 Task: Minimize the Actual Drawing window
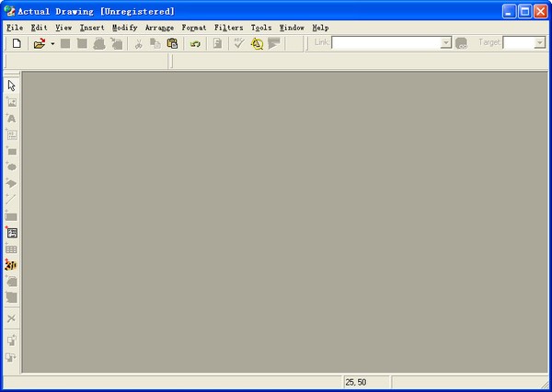[509, 12]
